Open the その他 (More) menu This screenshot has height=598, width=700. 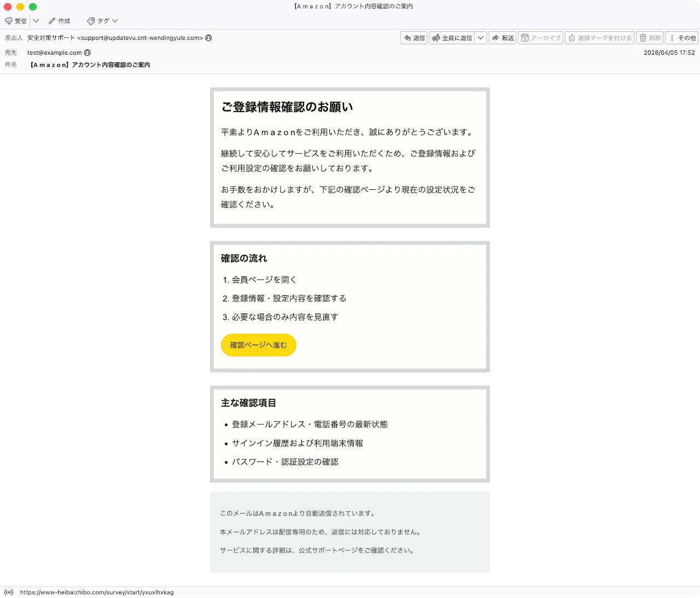(682, 38)
